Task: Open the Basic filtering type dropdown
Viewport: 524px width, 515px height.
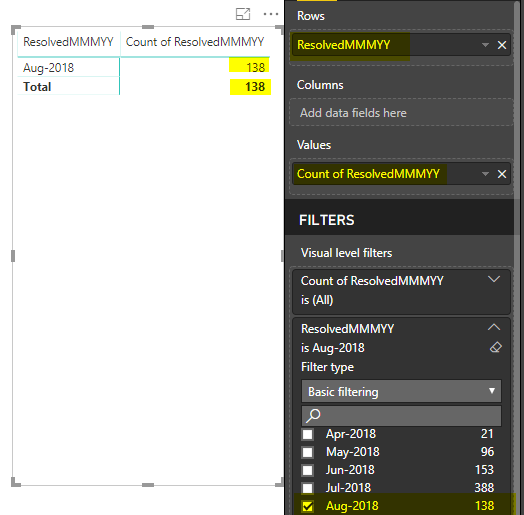Action: (x=401, y=391)
